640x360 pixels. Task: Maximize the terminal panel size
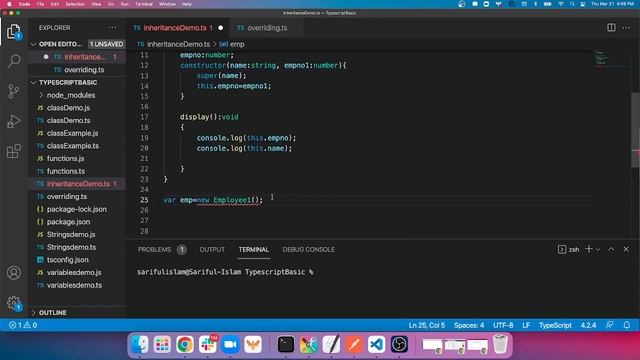(x=611, y=249)
